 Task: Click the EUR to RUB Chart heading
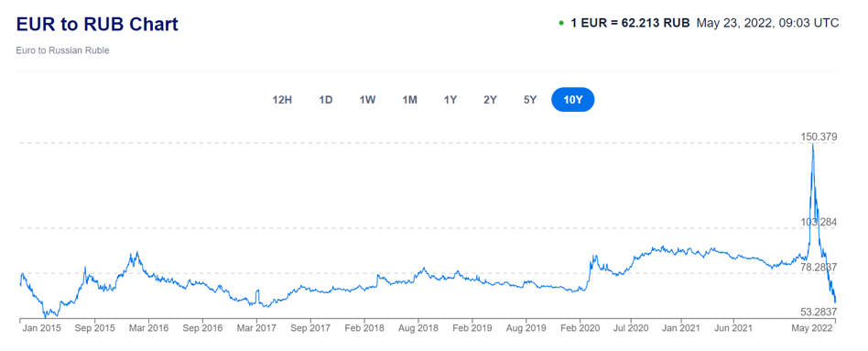pos(97,25)
